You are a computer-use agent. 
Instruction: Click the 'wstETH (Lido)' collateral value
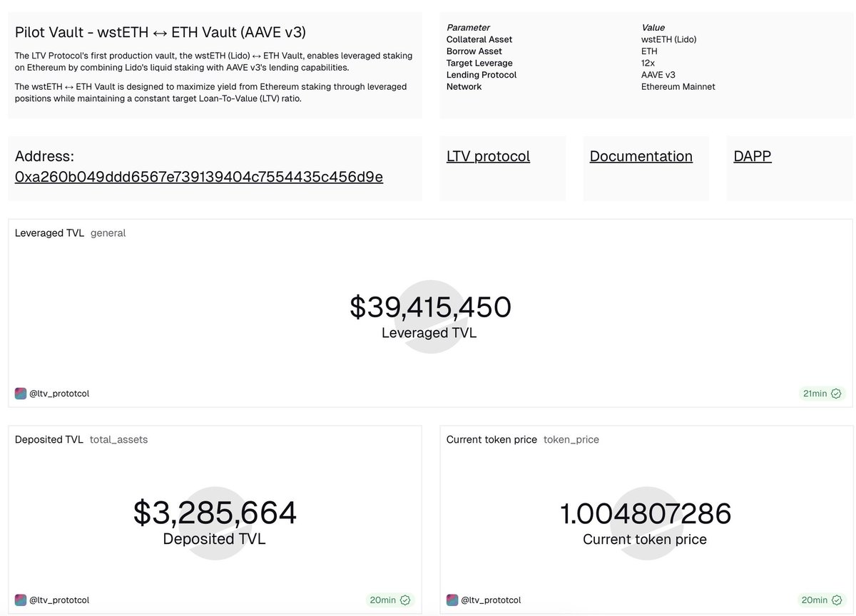click(669, 40)
